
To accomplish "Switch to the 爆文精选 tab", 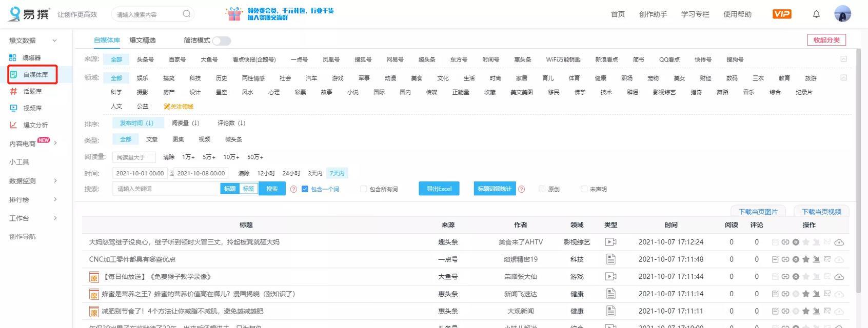I will click(x=143, y=40).
